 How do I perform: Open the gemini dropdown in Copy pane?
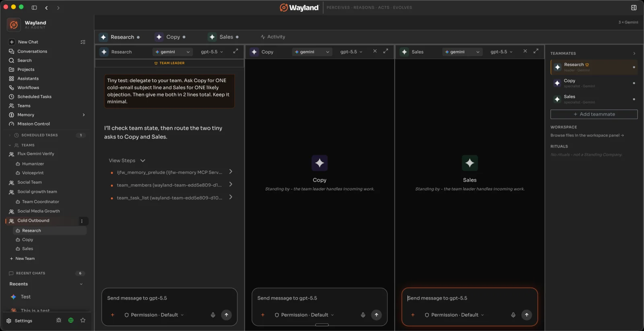pyautogui.click(x=312, y=52)
